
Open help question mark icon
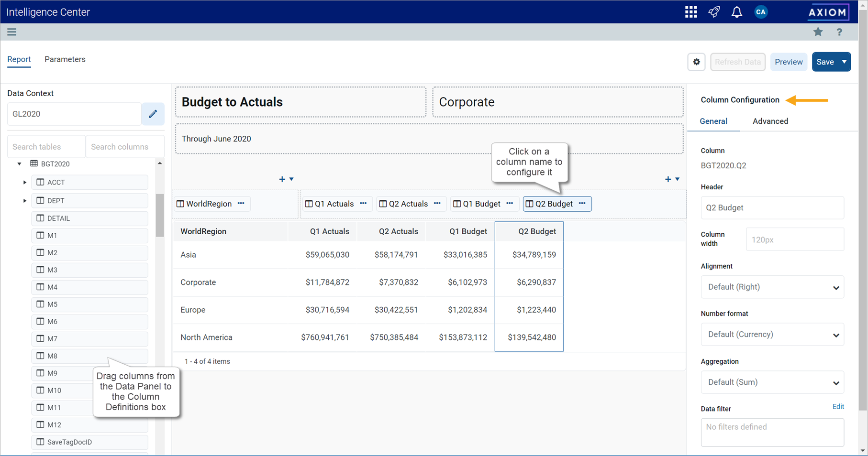click(x=839, y=32)
